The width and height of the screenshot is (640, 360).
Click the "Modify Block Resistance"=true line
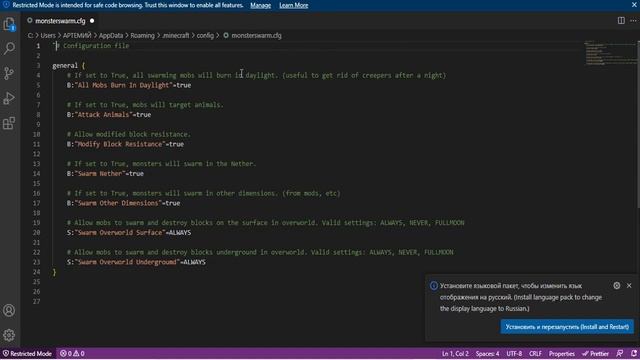click(x=125, y=144)
